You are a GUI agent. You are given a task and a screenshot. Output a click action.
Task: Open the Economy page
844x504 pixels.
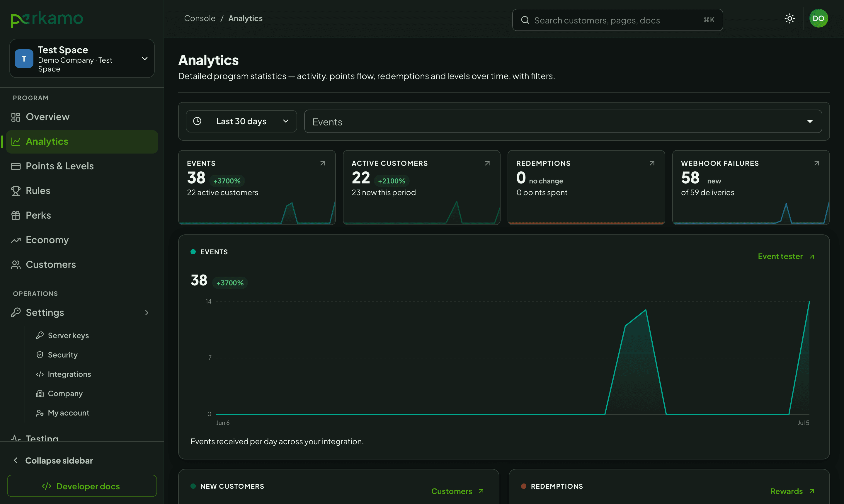tap(82, 240)
